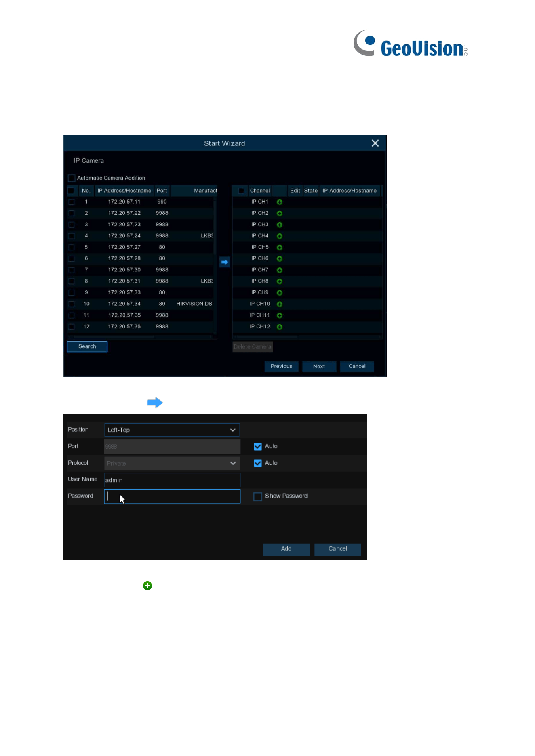Select the HIKVISION camera 172.20.57.34 checkbox
Viewport: 535px width, 756px height.
point(72,304)
